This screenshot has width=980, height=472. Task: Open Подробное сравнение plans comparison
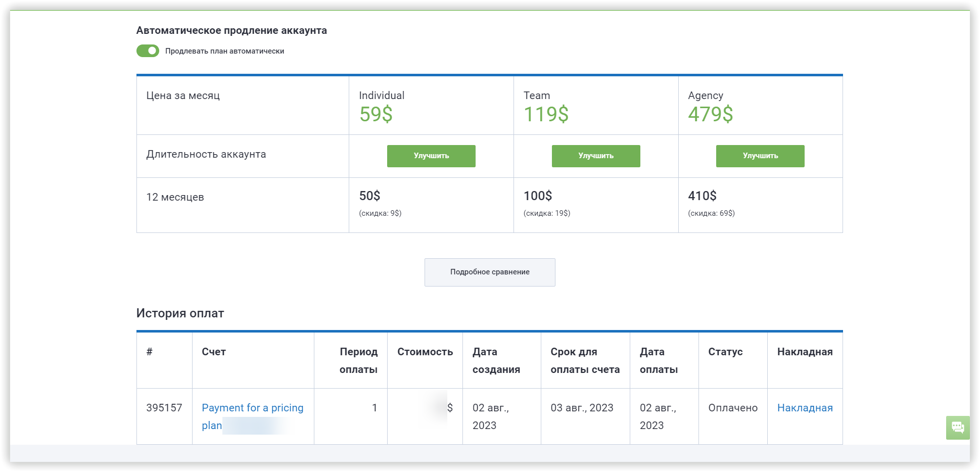click(490, 272)
